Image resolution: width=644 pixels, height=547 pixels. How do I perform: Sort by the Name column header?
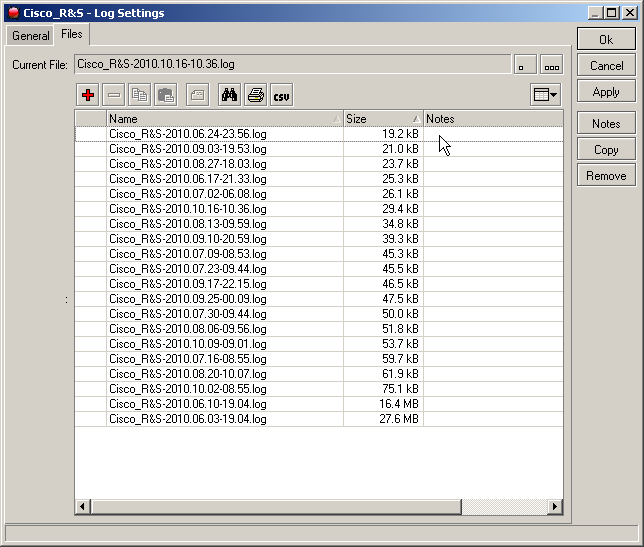pyautogui.click(x=225, y=119)
